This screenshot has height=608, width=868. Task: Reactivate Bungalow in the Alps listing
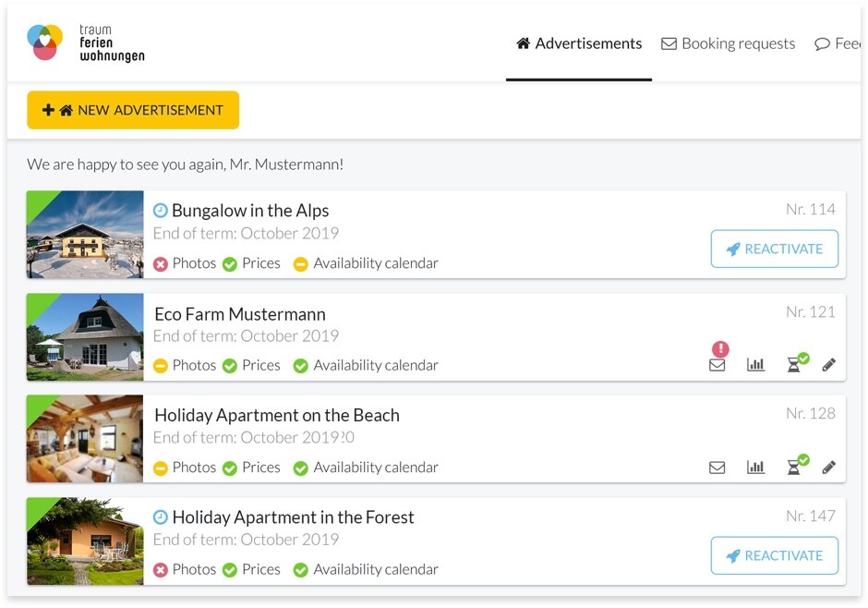click(774, 249)
